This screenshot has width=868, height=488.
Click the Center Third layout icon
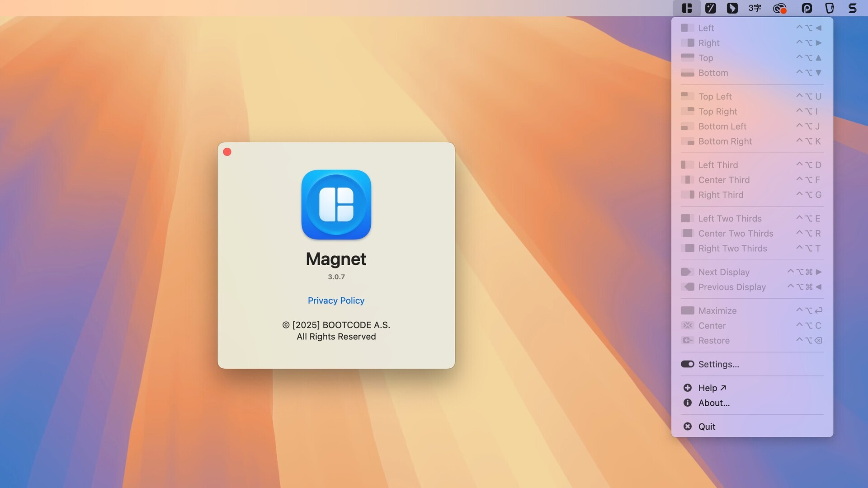pyautogui.click(x=687, y=180)
